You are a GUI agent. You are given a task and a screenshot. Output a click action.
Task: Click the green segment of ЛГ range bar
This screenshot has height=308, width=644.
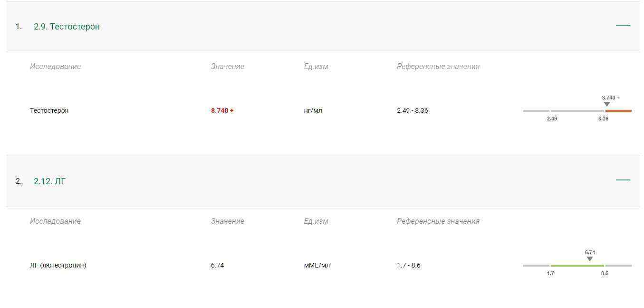pyautogui.click(x=577, y=266)
